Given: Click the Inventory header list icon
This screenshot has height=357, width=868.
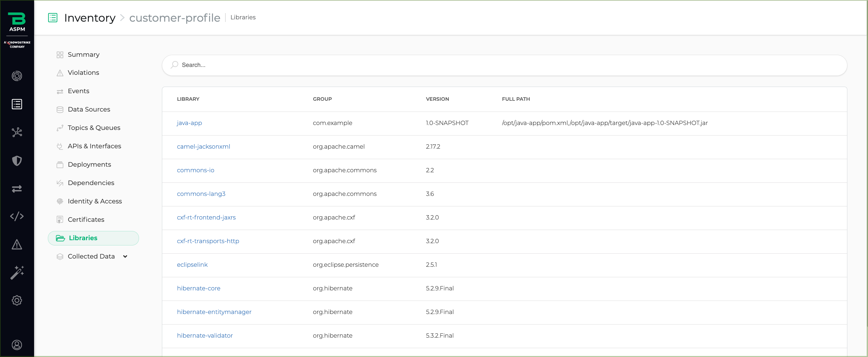Looking at the screenshot, I should 52,17.
